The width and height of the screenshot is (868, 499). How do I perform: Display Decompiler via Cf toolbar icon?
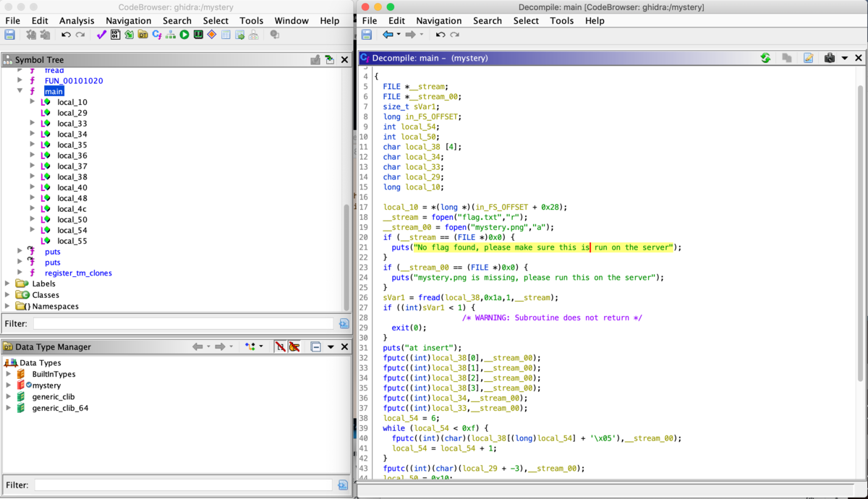156,35
